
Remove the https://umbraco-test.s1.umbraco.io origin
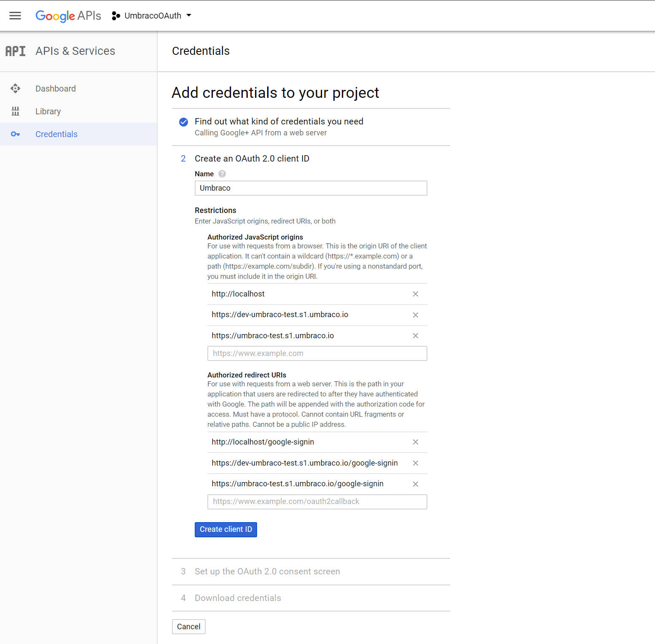pyautogui.click(x=416, y=336)
